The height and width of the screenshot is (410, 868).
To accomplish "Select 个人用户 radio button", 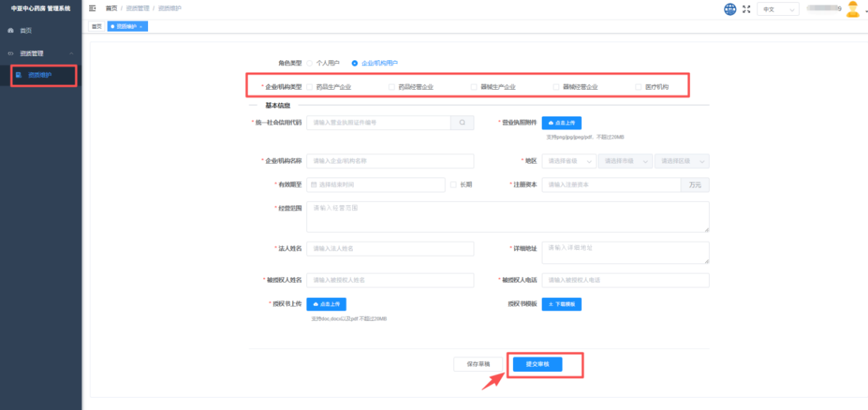I will (310, 63).
